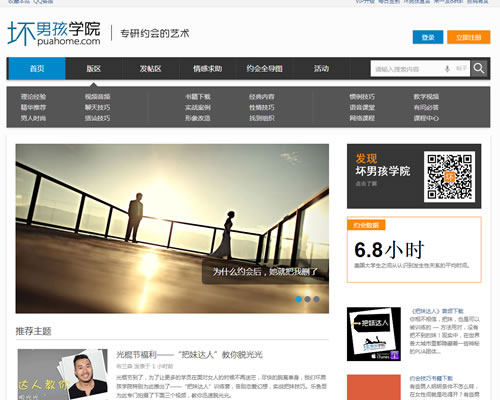
Task: Expand the 版区 navigation menu
Action: point(94,69)
